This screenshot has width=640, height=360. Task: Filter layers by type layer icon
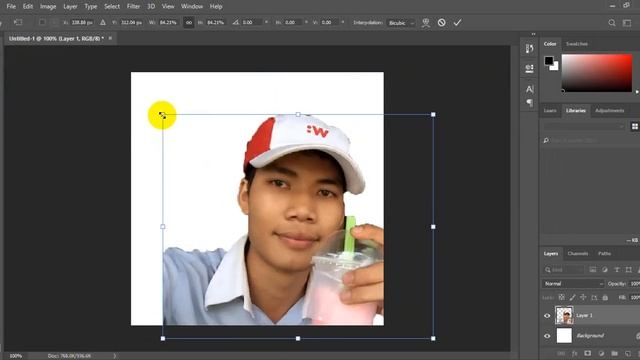(x=617, y=270)
